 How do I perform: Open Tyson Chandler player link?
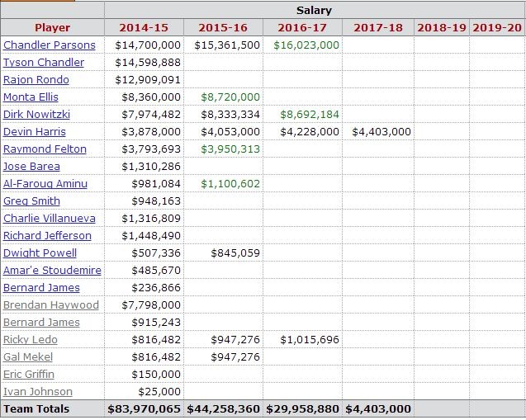pyautogui.click(x=44, y=63)
